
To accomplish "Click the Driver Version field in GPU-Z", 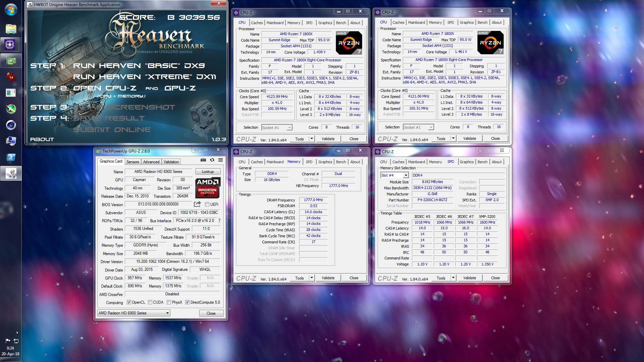I will [x=172, y=262].
